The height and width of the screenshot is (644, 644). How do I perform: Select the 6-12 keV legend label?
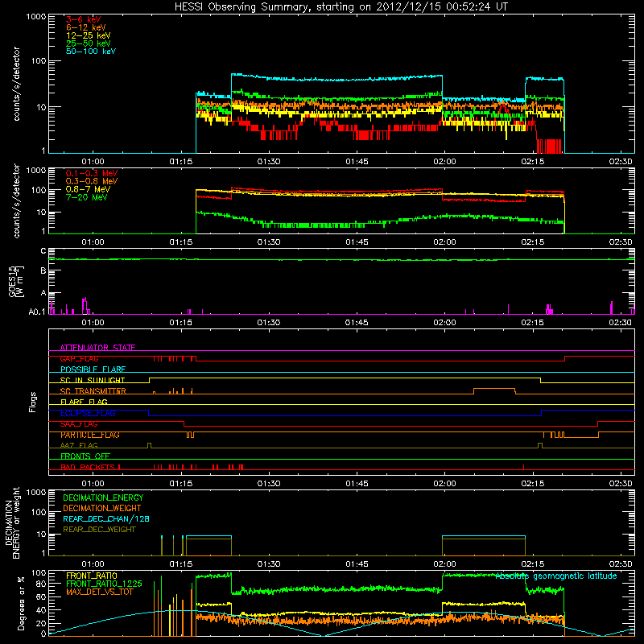click(86, 27)
